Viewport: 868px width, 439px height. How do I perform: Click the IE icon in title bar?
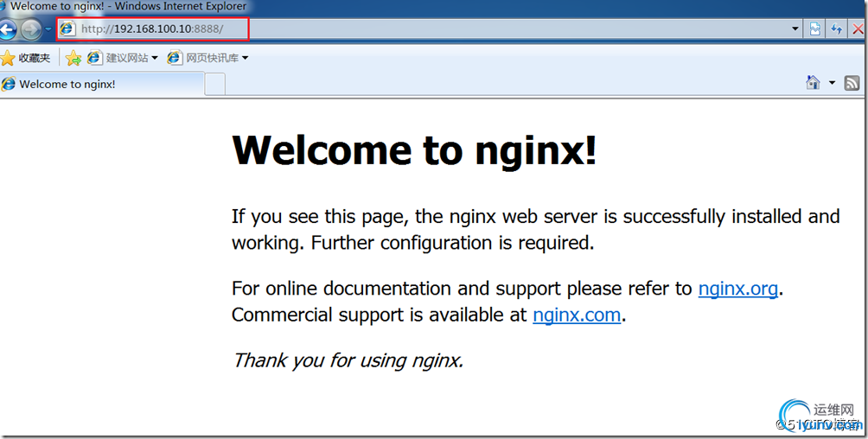(3, 7)
